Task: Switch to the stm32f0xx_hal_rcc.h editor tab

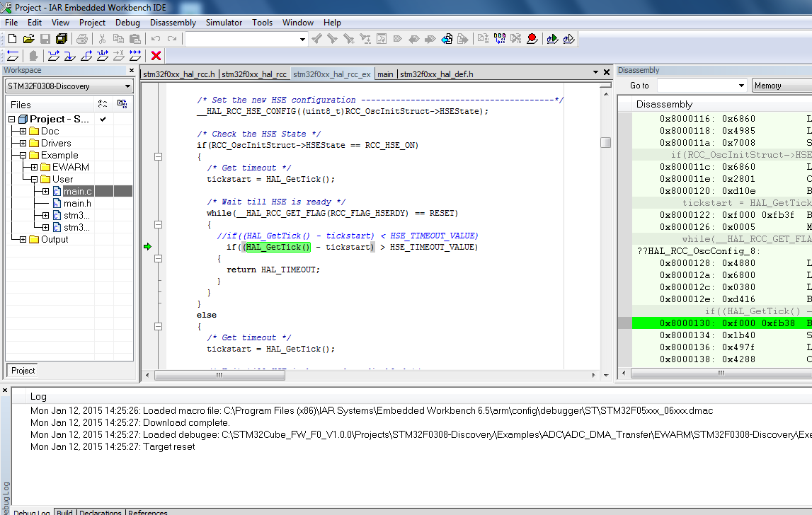Action: tap(178, 74)
